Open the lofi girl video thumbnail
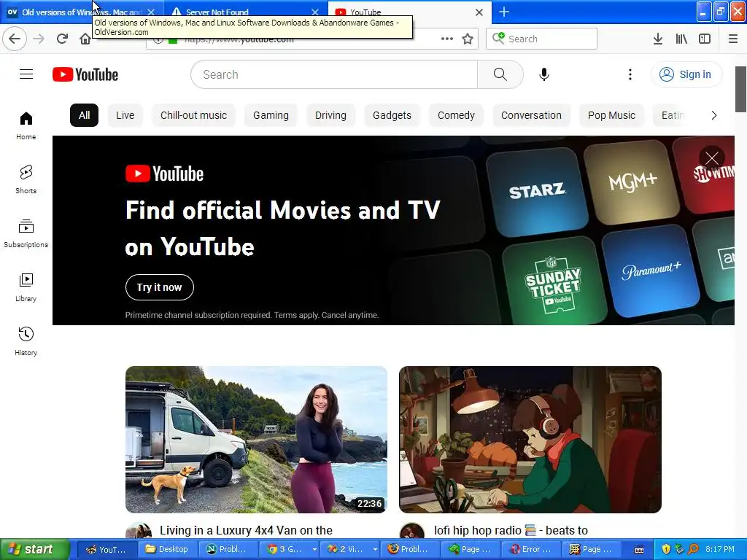Screen dimensions: 747x560 [530, 440]
